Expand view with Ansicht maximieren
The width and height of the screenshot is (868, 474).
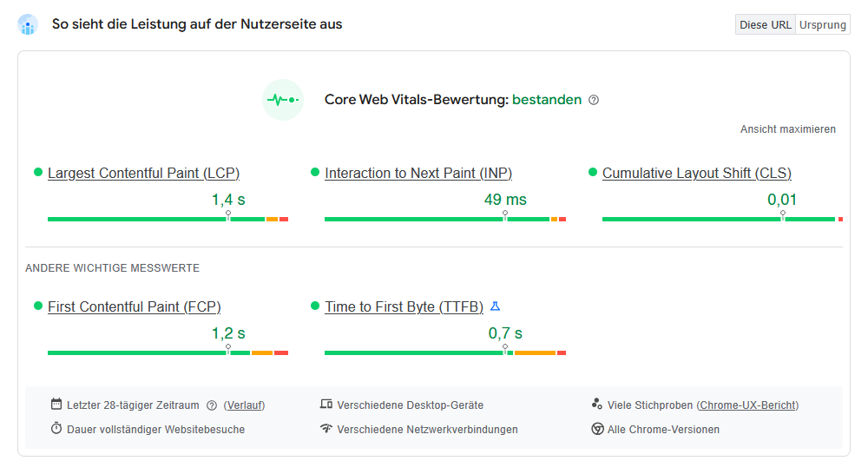tap(788, 129)
